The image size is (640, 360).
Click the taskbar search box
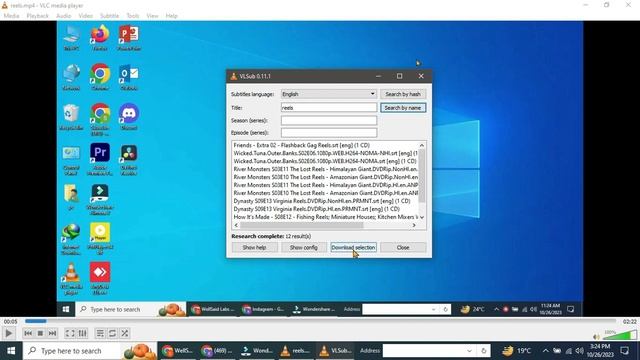click(x=90, y=351)
